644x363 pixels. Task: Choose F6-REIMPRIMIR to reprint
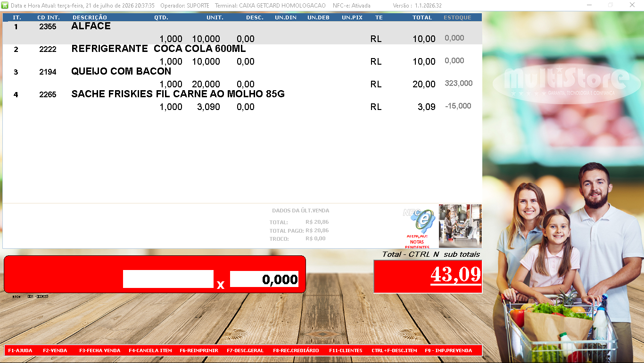coord(199,351)
